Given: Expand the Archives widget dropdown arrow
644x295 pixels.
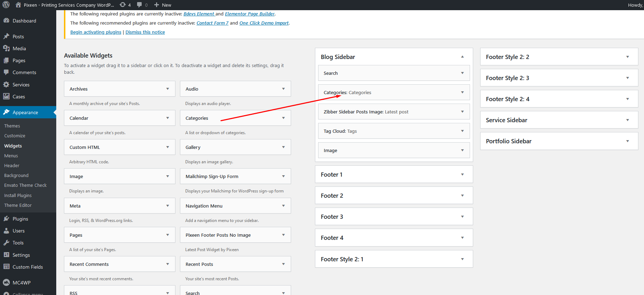Looking at the screenshot, I should pos(168,89).
